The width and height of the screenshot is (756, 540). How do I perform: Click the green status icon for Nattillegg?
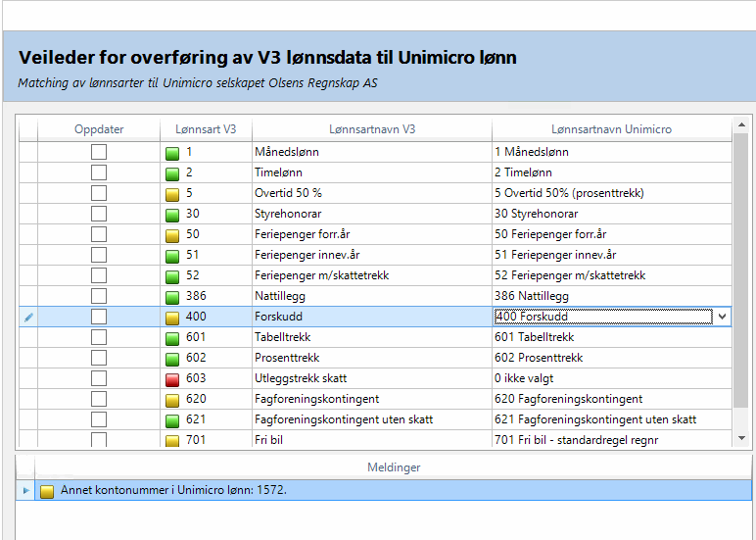tap(172, 296)
